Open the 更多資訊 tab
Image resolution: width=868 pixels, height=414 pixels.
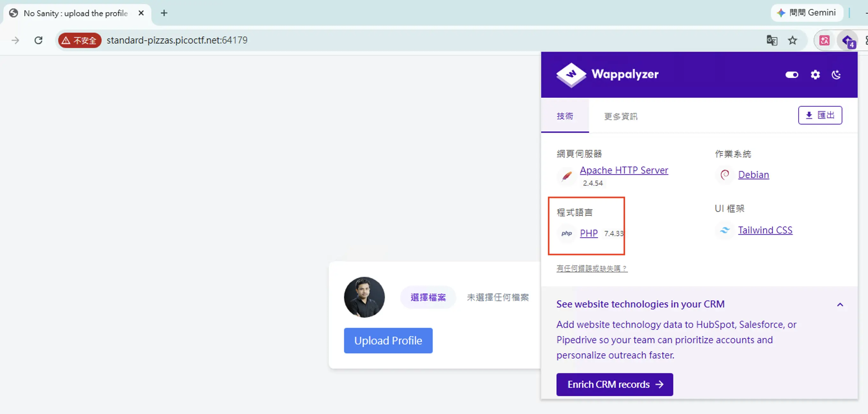point(620,116)
